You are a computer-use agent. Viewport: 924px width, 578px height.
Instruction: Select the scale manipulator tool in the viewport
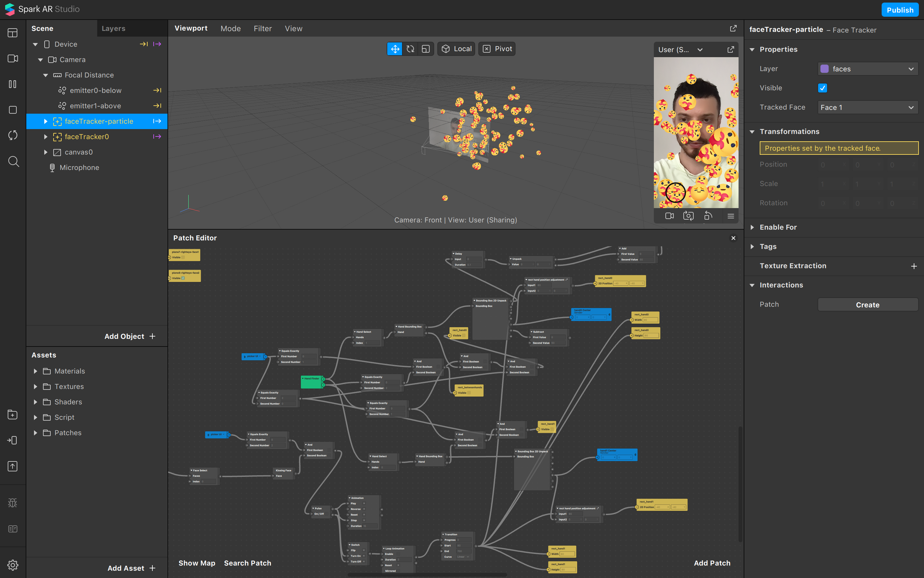coord(426,49)
